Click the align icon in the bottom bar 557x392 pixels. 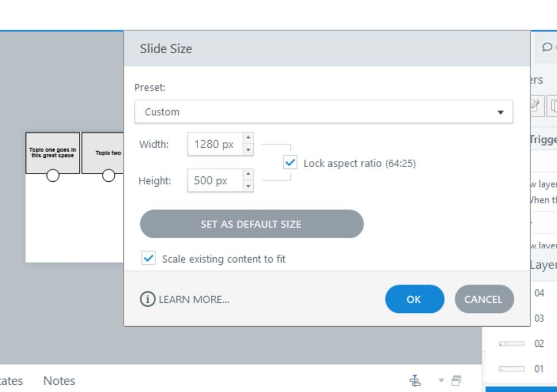point(415,381)
